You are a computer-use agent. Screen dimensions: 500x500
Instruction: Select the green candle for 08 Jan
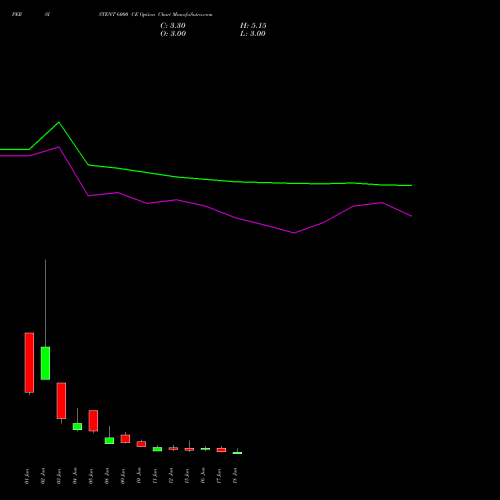click(x=109, y=440)
